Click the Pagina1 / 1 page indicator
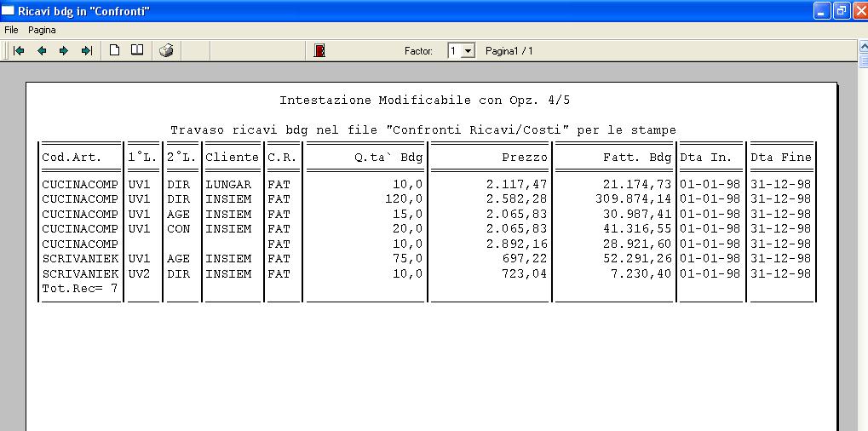The image size is (868, 431). click(x=509, y=51)
